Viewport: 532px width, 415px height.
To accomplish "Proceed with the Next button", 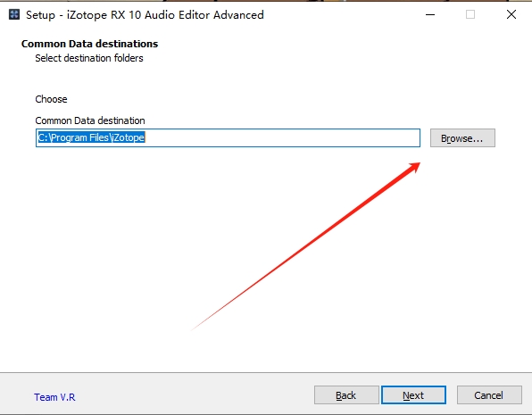I will [x=413, y=395].
